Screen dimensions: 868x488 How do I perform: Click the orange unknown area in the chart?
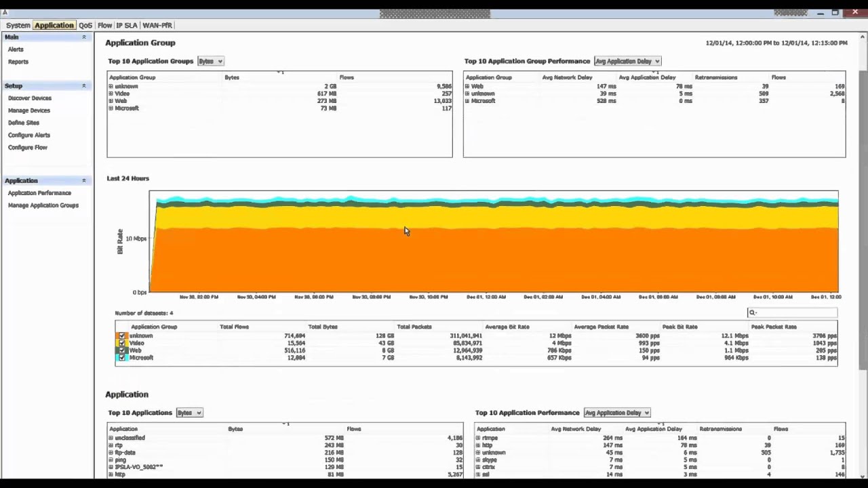tap(494, 261)
